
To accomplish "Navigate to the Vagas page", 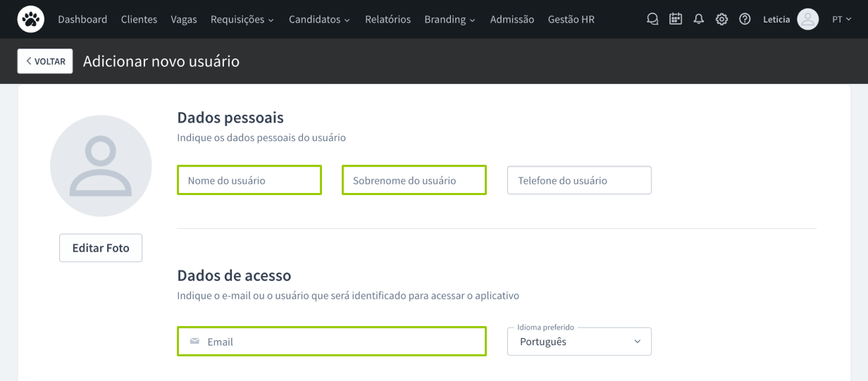I will (x=184, y=19).
